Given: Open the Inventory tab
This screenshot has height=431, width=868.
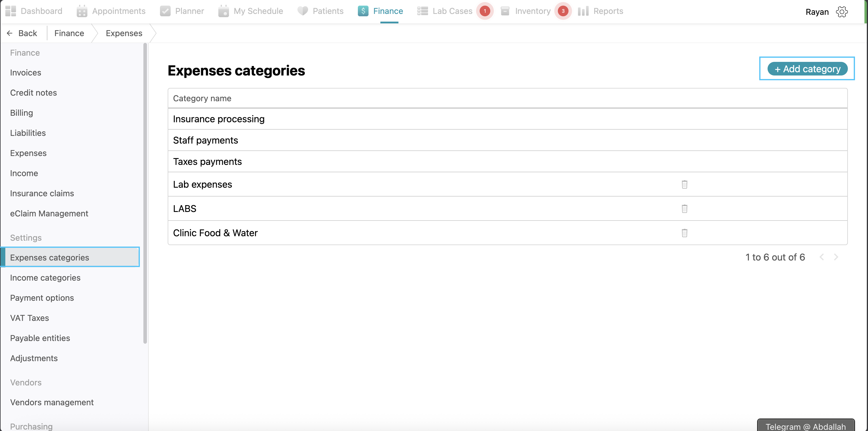Looking at the screenshot, I should pyautogui.click(x=532, y=11).
